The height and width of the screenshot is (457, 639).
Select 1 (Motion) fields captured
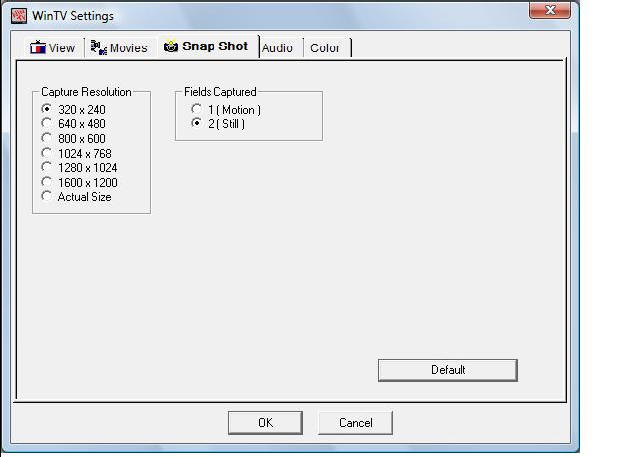pos(197,109)
